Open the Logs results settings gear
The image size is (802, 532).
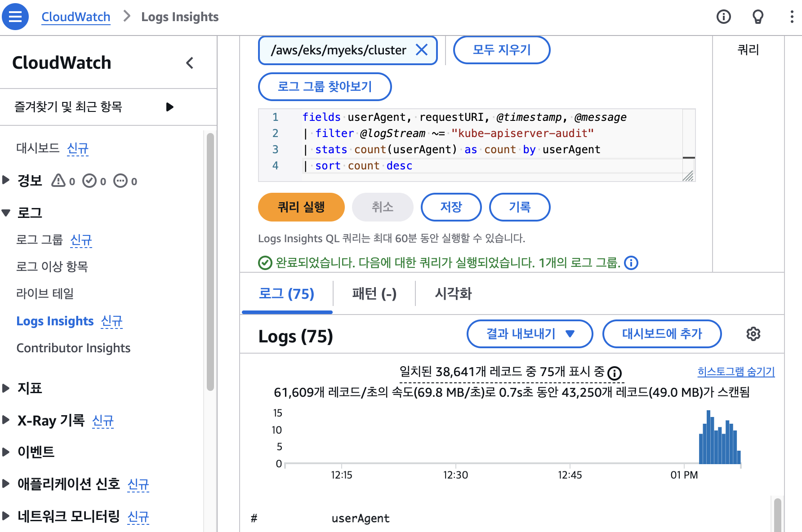[x=753, y=334]
